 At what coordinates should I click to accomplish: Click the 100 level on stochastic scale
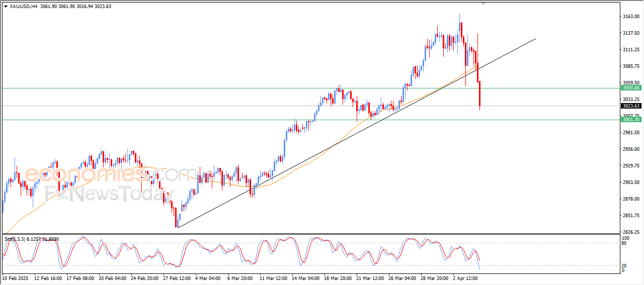click(x=626, y=238)
